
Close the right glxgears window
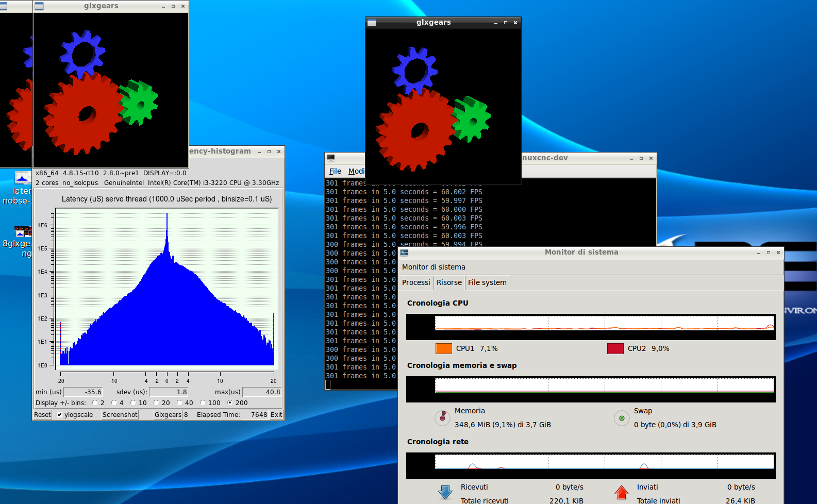[515, 23]
